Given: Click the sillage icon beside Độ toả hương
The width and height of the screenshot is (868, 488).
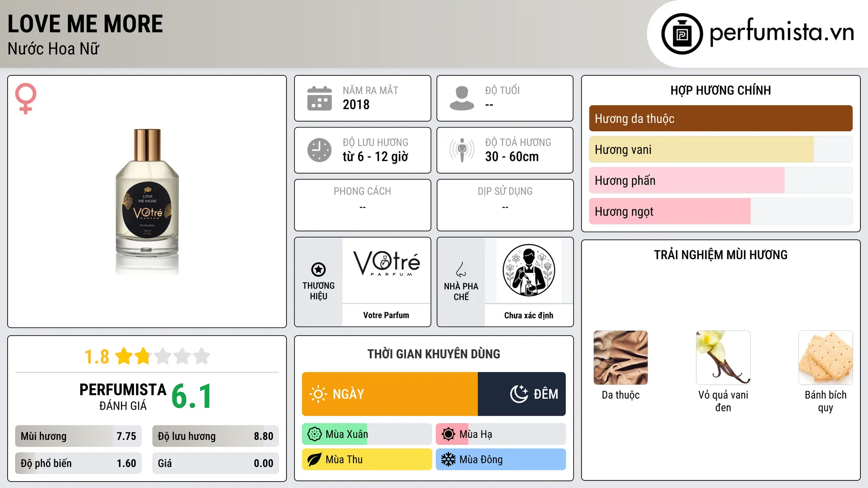Looking at the screenshot, I should tap(462, 150).
